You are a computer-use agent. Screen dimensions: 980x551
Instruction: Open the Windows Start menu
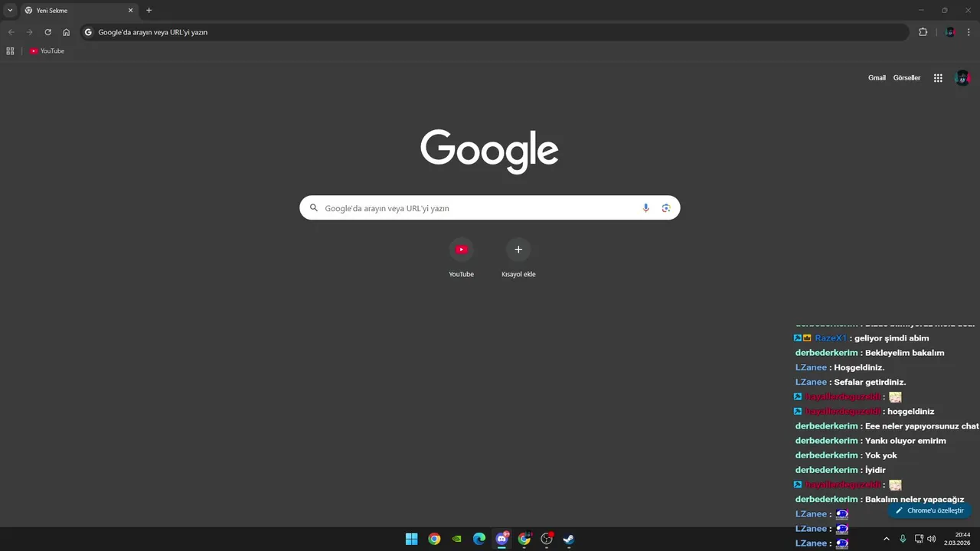point(412,539)
